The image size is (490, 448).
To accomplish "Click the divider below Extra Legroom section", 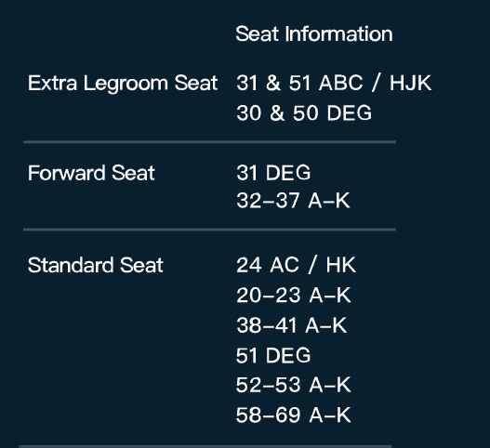I will pos(210,142).
